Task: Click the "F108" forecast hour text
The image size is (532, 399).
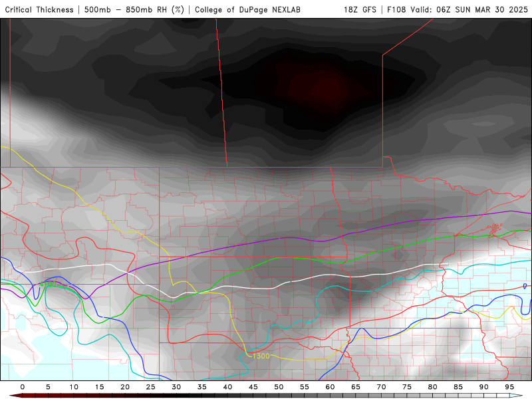Action: [396, 9]
